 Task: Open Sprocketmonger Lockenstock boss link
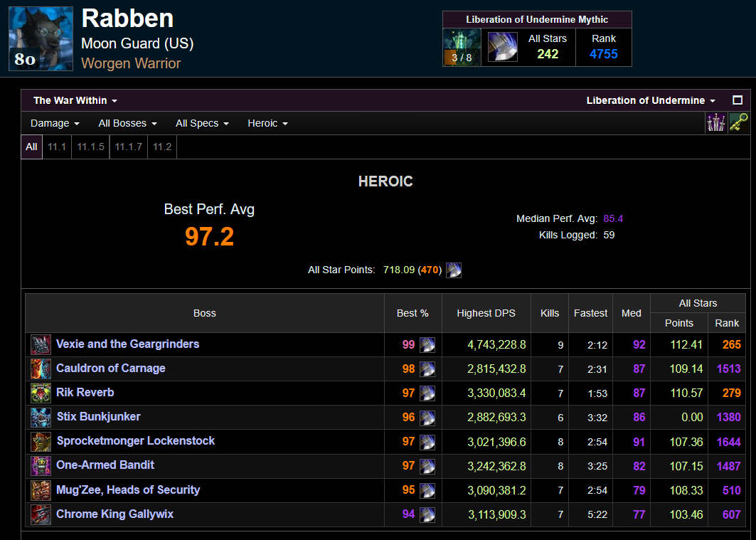click(136, 440)
